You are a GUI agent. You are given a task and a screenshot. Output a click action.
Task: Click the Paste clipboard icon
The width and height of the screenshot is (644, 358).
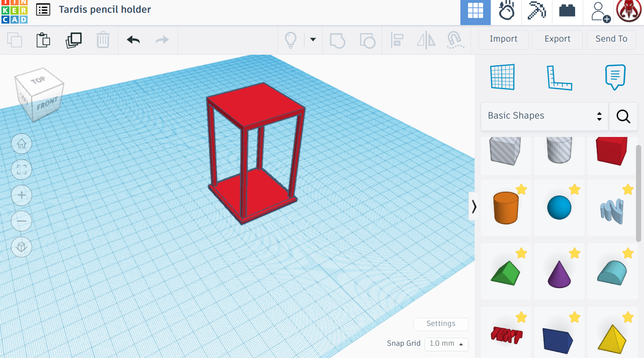click(x=43, y=40)
